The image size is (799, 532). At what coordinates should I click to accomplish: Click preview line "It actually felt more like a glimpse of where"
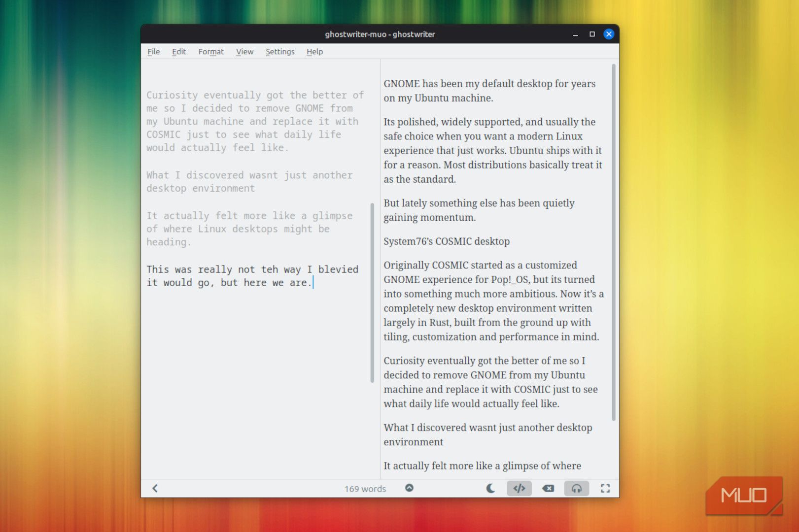pyautogui.click(x=483, y=466)
